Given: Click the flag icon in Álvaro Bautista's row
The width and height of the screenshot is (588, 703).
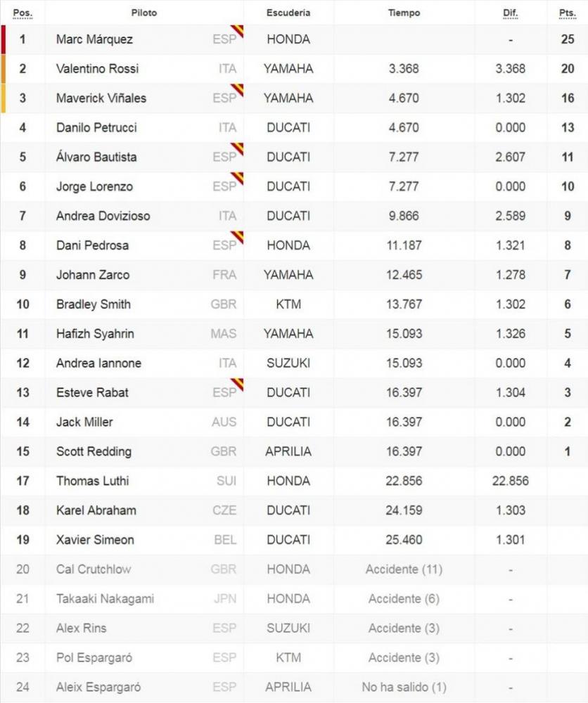Looking at the screenshot, I should point(237,149).
